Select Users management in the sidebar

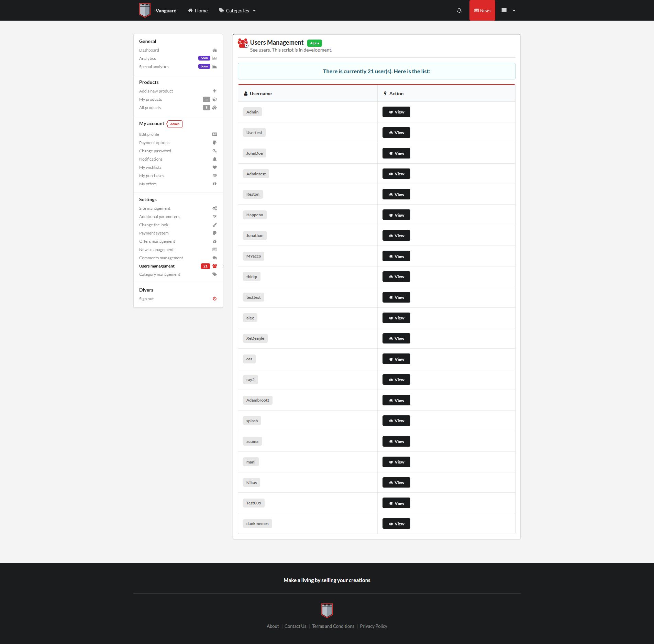[x=157, y=266]
